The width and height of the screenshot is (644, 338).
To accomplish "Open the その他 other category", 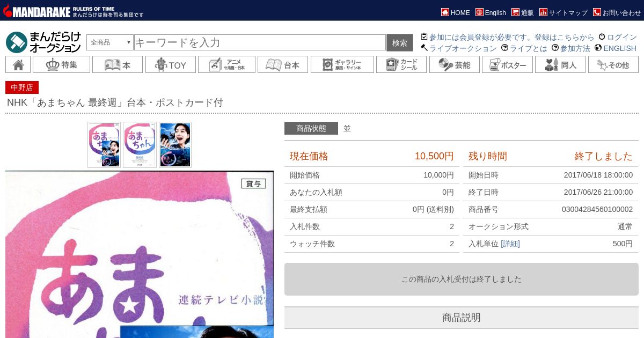I will 613,64.
